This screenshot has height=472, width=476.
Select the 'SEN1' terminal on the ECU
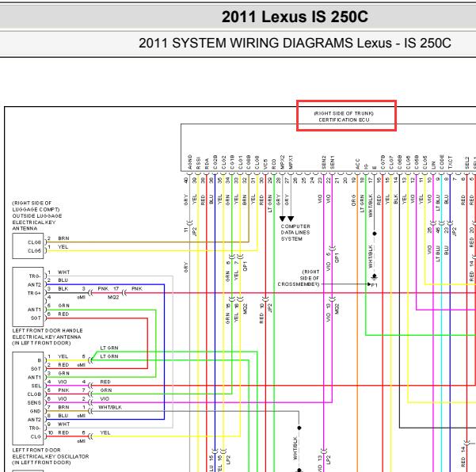pos(332,162)
